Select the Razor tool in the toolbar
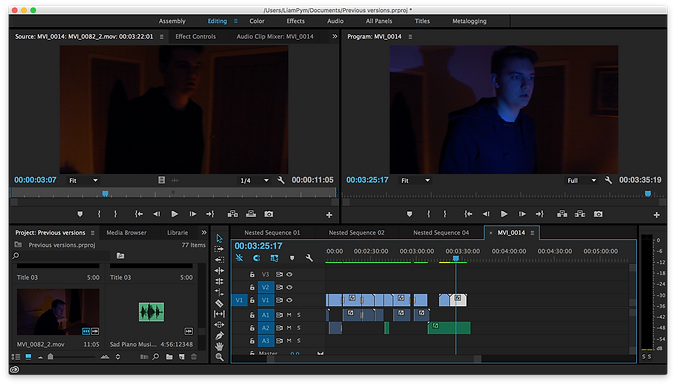 (x=219, y=303)
